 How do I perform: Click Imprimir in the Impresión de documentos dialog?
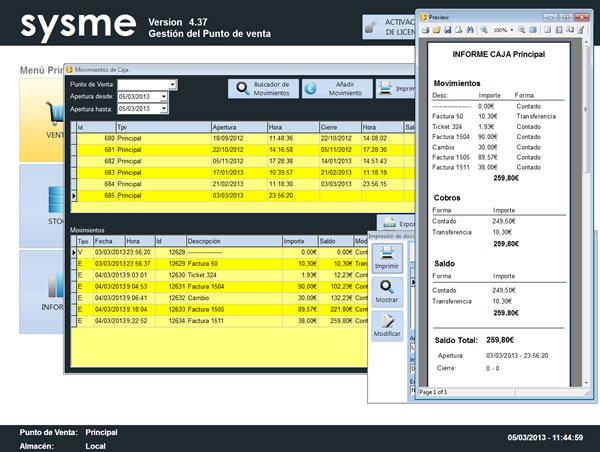click(387, 258)
